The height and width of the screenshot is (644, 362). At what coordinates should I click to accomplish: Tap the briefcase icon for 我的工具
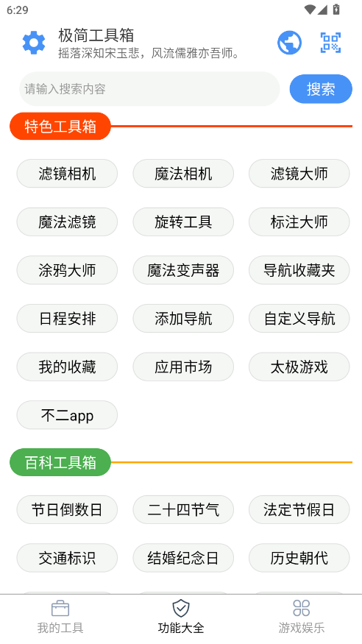[x=60, y=608]
